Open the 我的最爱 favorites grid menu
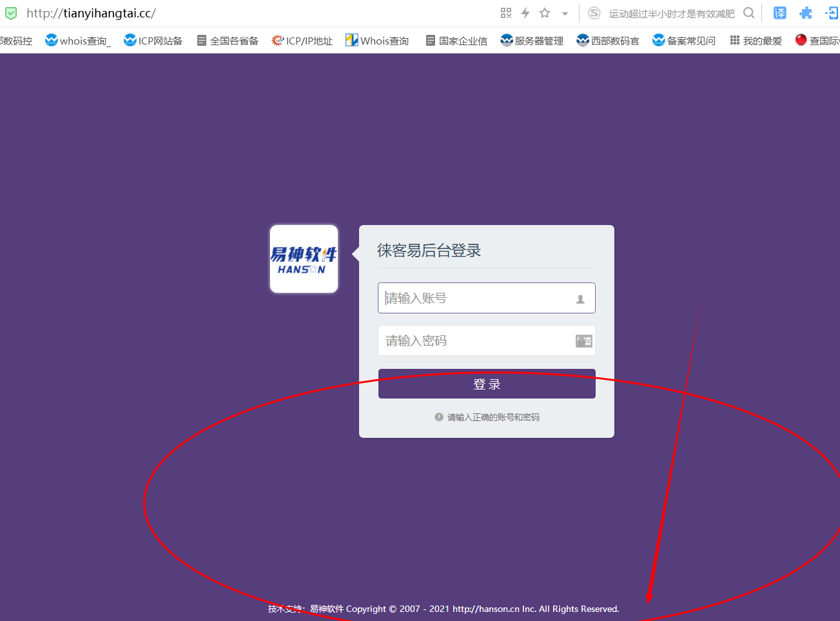840x621 pixels. (755, 40)
